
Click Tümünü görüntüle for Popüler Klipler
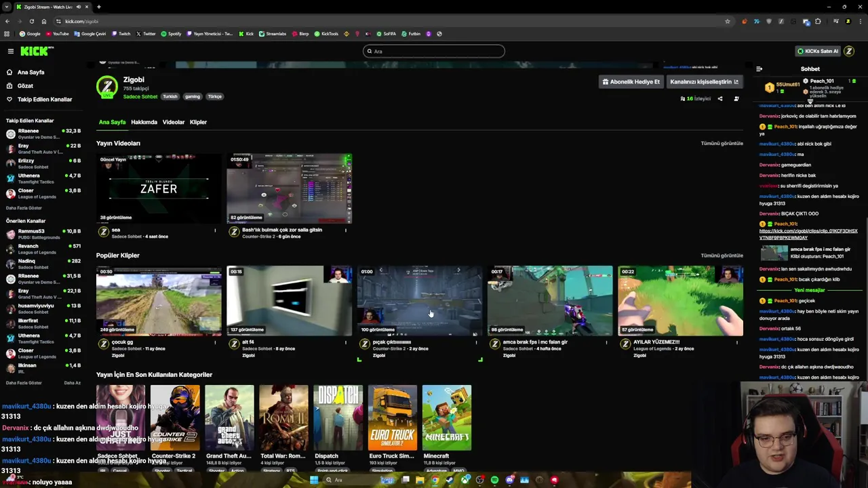click(x=722, y=256)
